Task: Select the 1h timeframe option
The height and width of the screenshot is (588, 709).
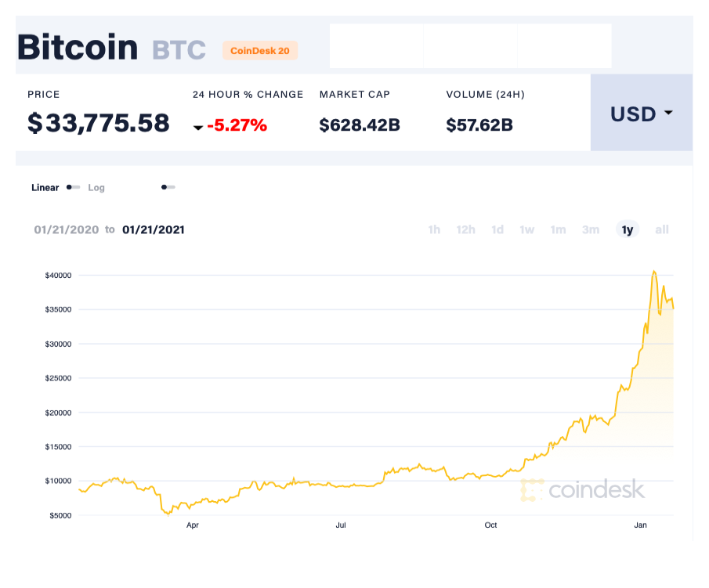Action: [x=434, y=229]
